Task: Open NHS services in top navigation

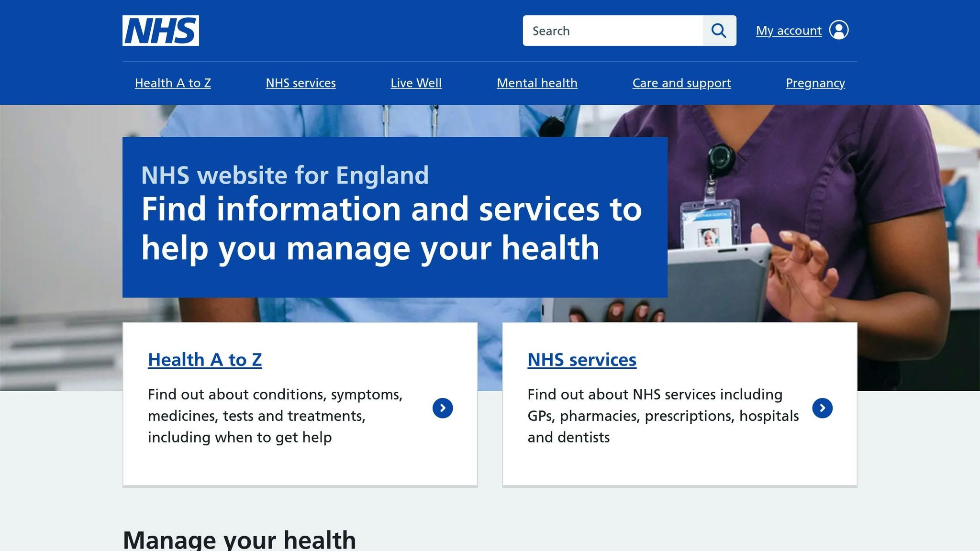Action: (x=300, y=83)
